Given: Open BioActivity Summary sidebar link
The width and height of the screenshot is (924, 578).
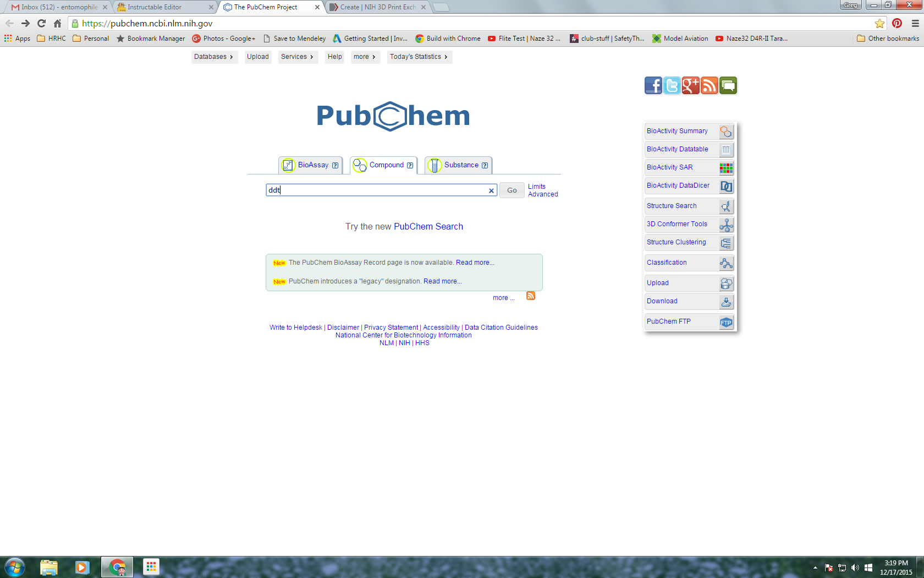Looking at the screenshot, I should coord(677,131).
